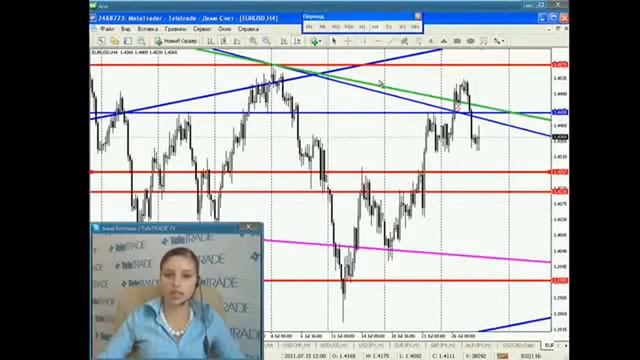Open the Вид menu
This screenshot has height=360, width=640.
pyautogui.click(x=126, y=29)
